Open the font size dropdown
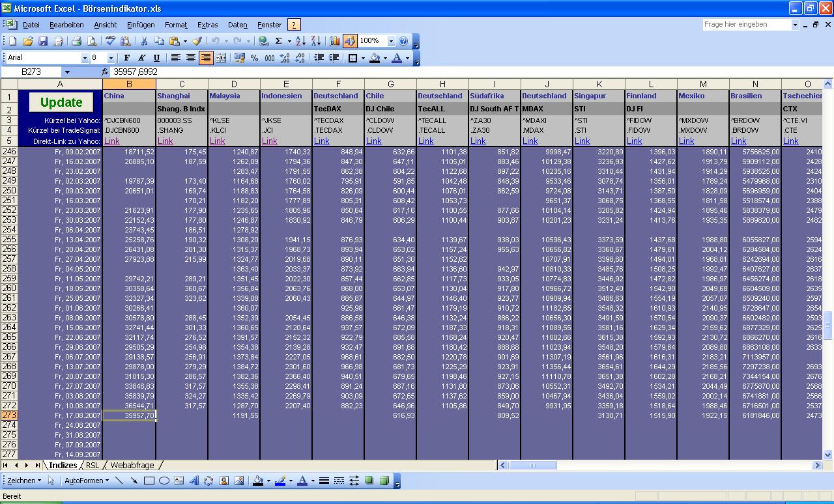The width and height of the screenshot is (834, 504). click(x=110, y=58)
